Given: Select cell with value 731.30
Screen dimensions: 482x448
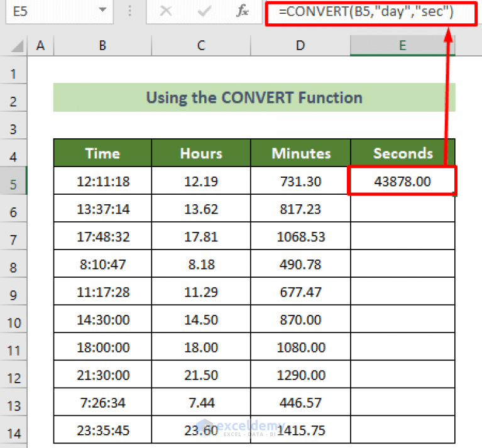Looking at the screenshot, I should 300,181.
